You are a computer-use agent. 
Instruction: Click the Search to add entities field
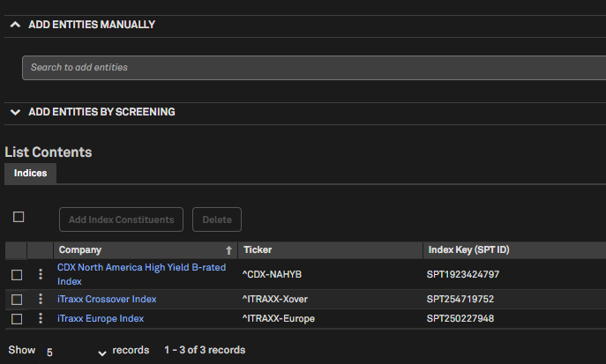pos(309,68)
